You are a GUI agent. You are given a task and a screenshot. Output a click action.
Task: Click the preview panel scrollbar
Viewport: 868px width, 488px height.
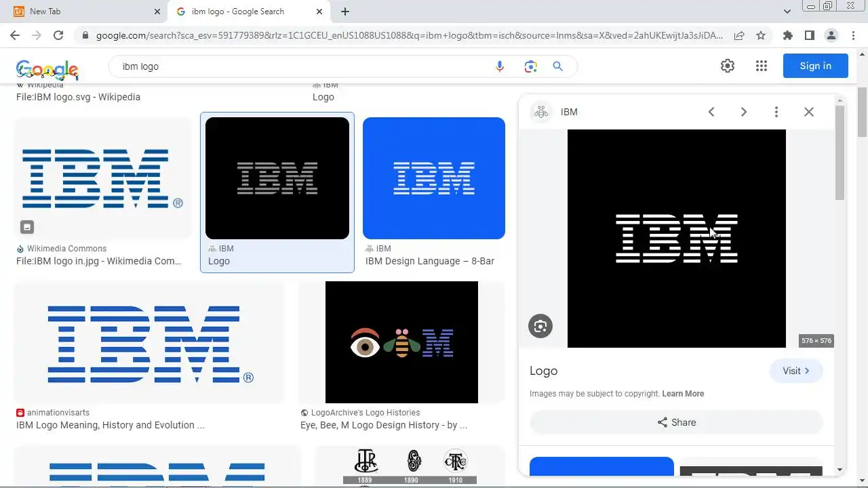tap(840, 152)
